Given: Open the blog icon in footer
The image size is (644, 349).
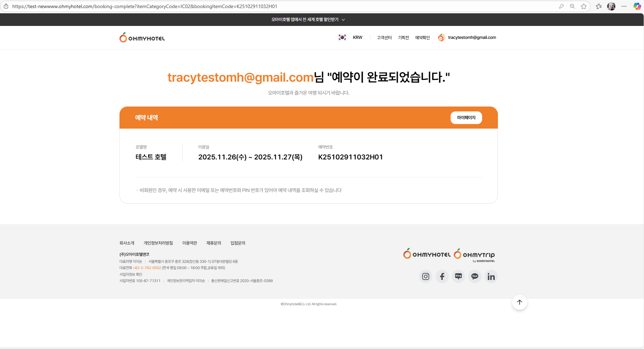Looking at the screenshot, I should tap(458, 276).
